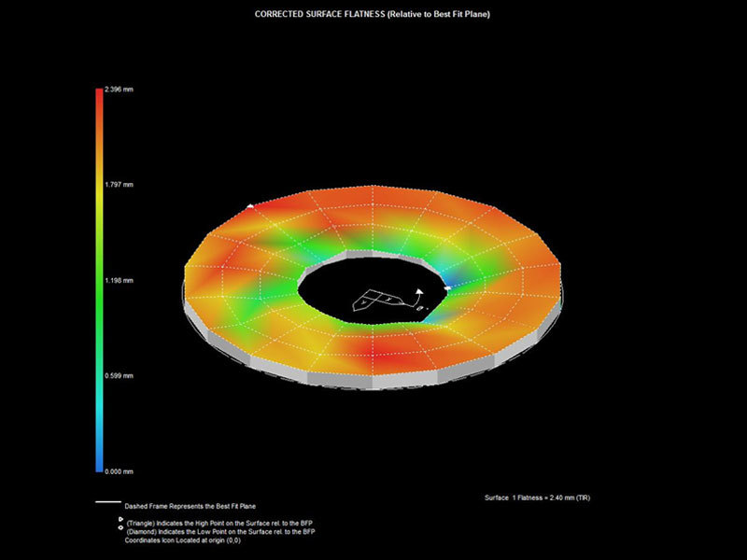Viewport: 747px width, 560px height.
Task: Select the 2.396 mm scale label
Action: coord(120,90)
